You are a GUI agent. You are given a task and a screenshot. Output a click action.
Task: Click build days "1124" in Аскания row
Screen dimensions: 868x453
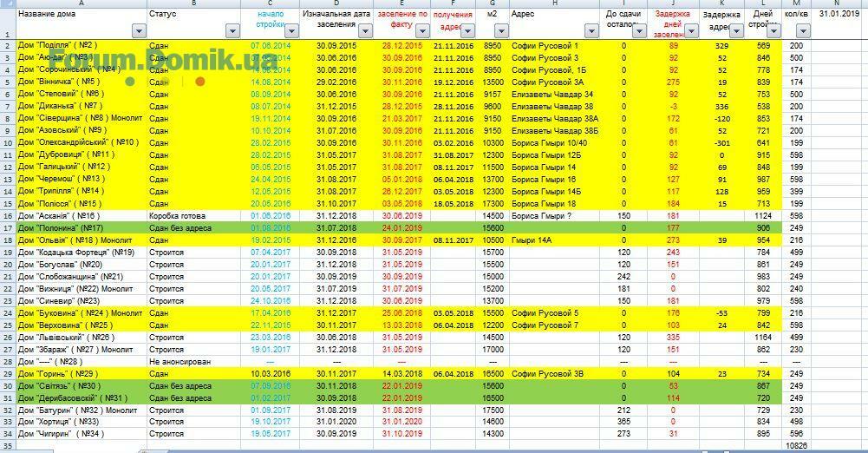[x=763, y=216]
